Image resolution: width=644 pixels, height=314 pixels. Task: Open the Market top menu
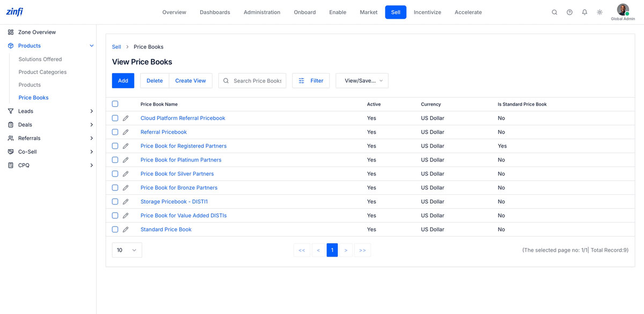click(369, 12)
